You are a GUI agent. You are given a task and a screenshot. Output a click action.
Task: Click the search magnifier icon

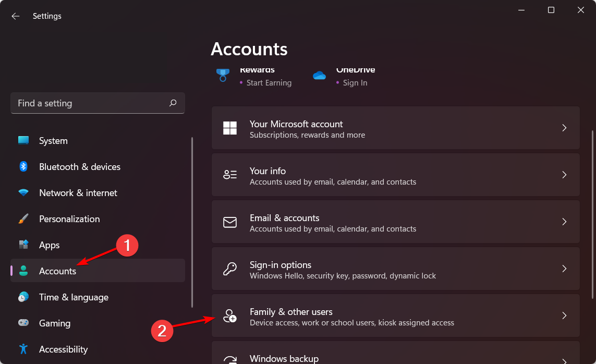[173, 103]
